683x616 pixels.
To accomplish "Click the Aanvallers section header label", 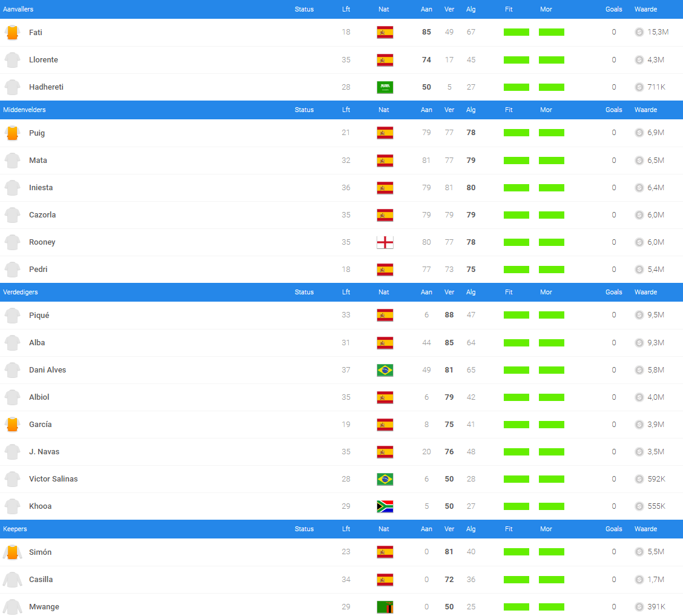I will pyautogui.click(x=18, y=9).
